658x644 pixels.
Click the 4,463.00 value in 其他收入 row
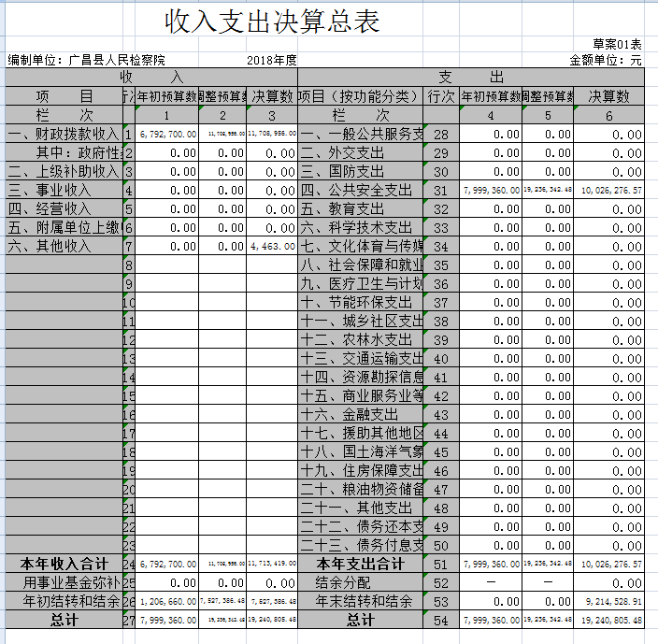pos(272,246)
